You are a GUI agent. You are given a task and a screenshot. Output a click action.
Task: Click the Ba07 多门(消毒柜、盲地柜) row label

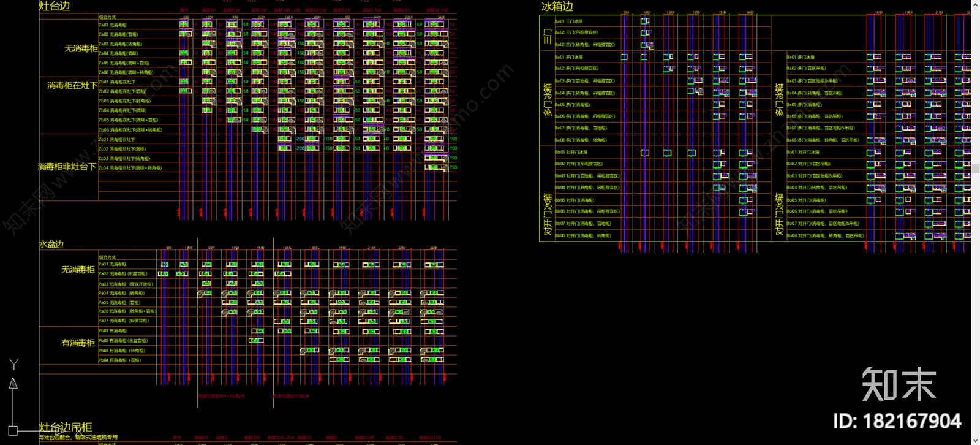581,128
